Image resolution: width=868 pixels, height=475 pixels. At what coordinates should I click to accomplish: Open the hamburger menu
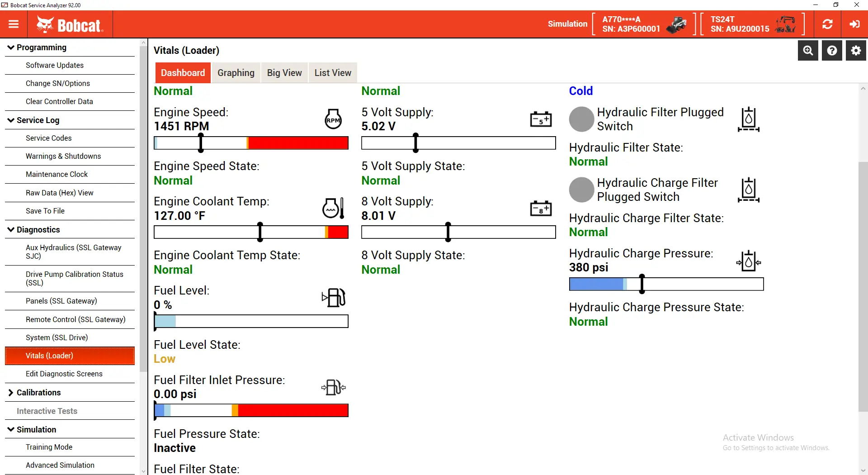[14, 24]
